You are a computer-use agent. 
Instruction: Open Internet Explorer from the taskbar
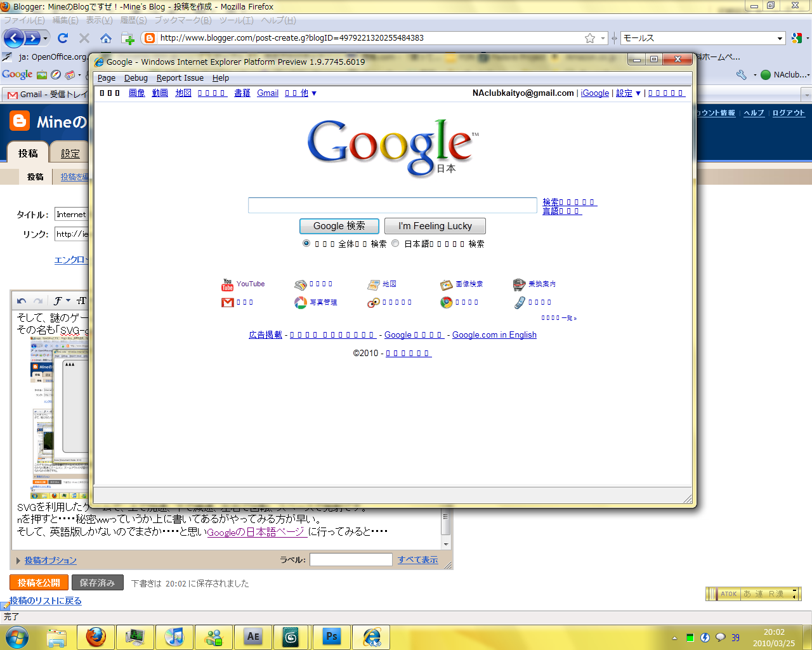click(x=371, y=637)
